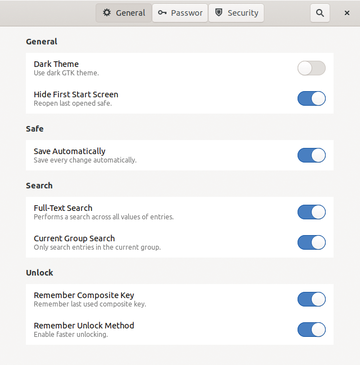Image resolution: width=360 pixels, height=365 pixels.
Task: Click the gear icon on the General tab
Action: tap(107, 13)
